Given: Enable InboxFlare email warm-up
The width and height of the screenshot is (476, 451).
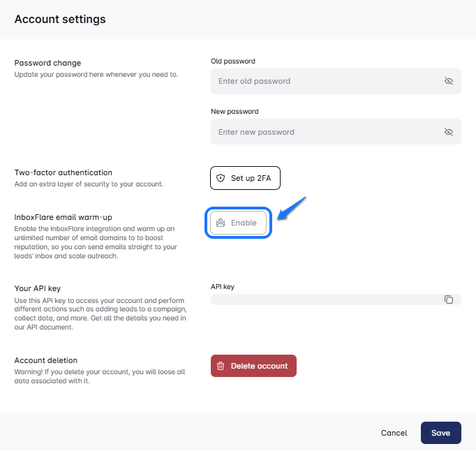Looking at the screenshot, I should (239, 223).
